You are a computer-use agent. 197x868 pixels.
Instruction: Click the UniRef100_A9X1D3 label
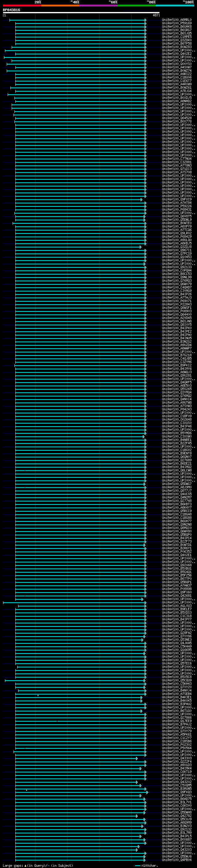coord(176,765)
